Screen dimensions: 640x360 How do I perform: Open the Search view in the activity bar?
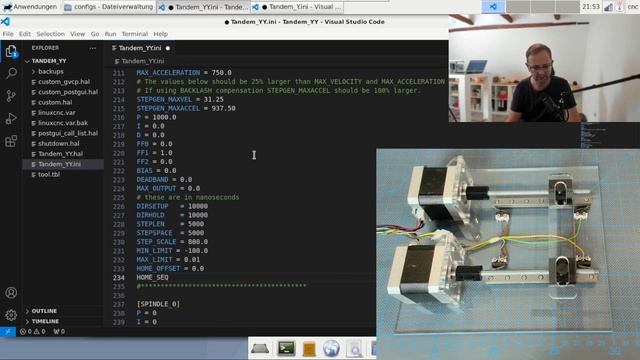click(11, 73)
